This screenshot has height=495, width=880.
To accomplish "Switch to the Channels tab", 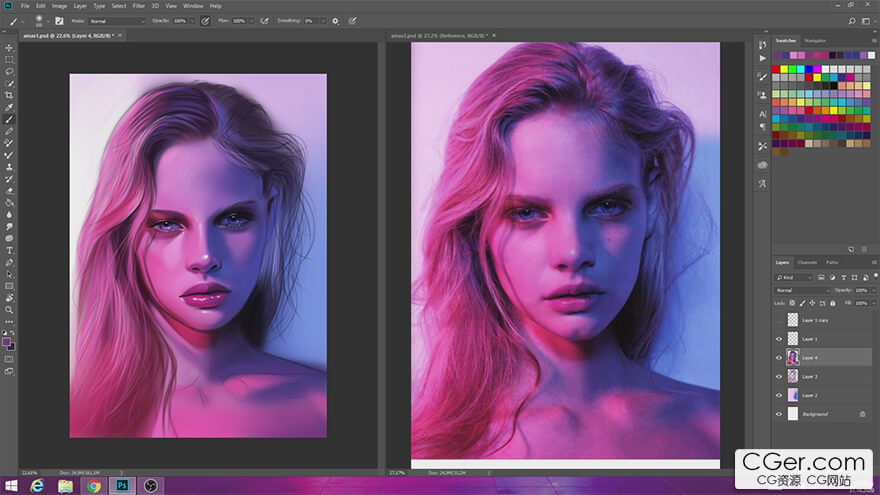I will tap(807, 262).
